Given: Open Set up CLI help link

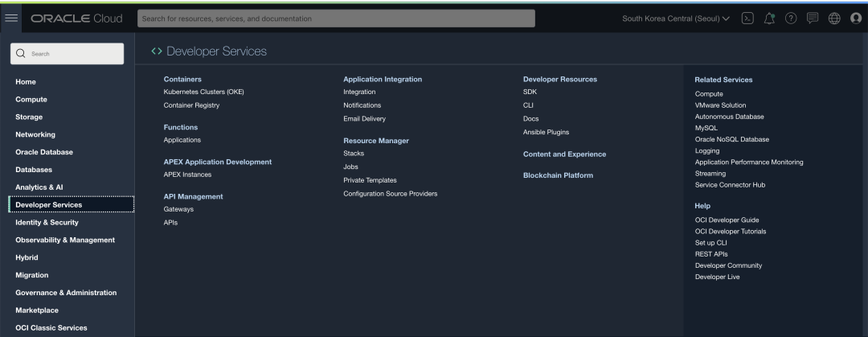Looking at the screenshot, I should click(710, 243).
